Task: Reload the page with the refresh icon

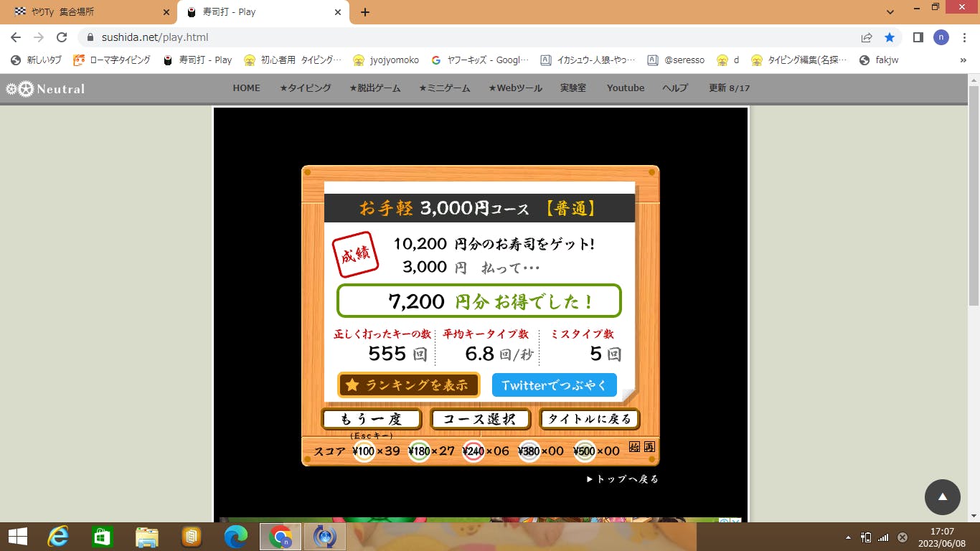Action: (x=62, y=37)
